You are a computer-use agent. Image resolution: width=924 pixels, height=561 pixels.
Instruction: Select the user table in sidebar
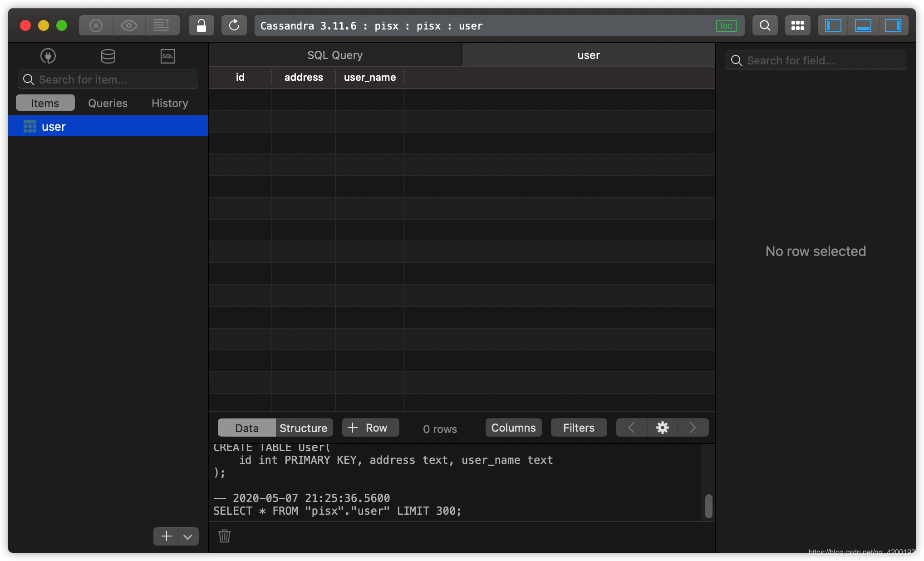pos(108,126)
